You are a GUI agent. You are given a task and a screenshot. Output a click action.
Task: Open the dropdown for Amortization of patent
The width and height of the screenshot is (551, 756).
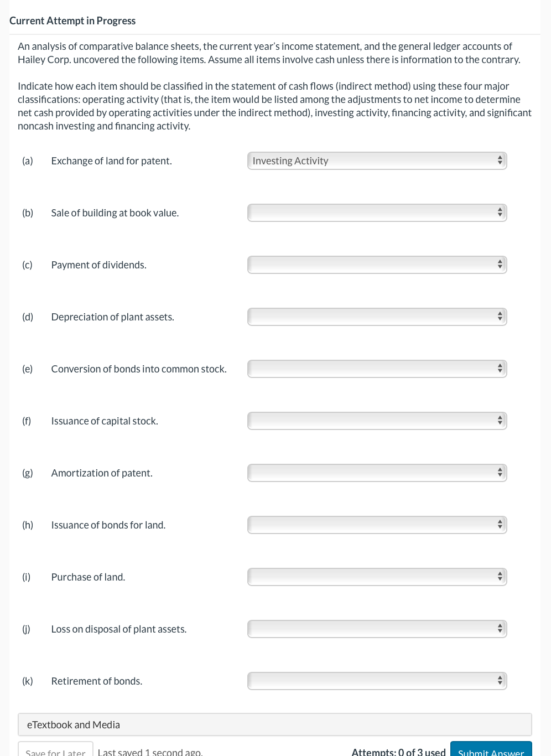(x=377, y=473)
